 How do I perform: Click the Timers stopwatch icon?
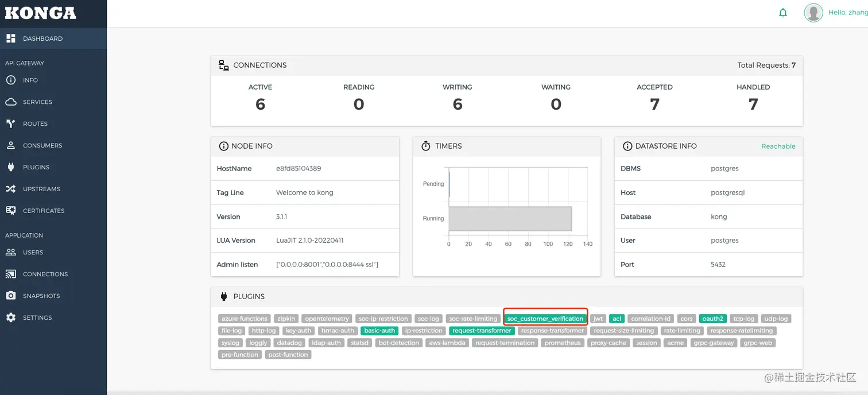pyautogui.click(x=426, y=146)
